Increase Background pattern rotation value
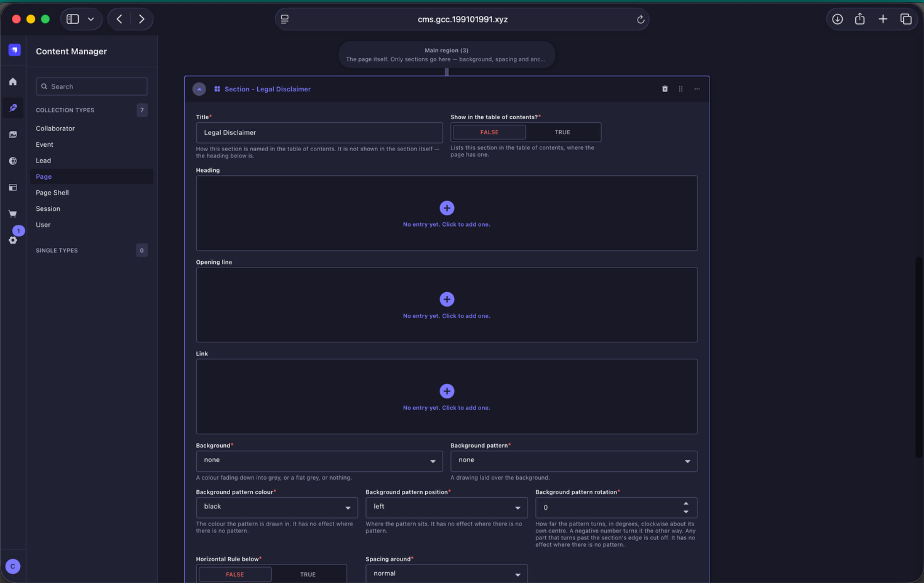924x583 pixels. coord(686,504)
